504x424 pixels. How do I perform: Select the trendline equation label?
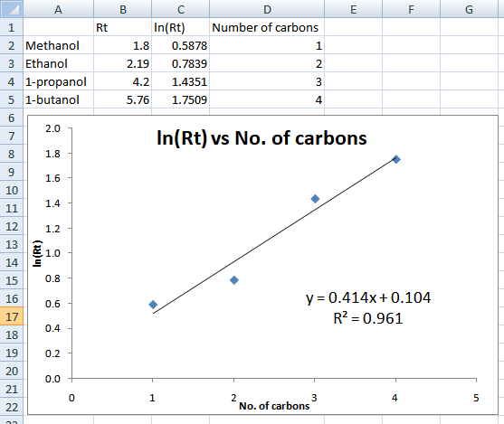[x=368, y=297]
